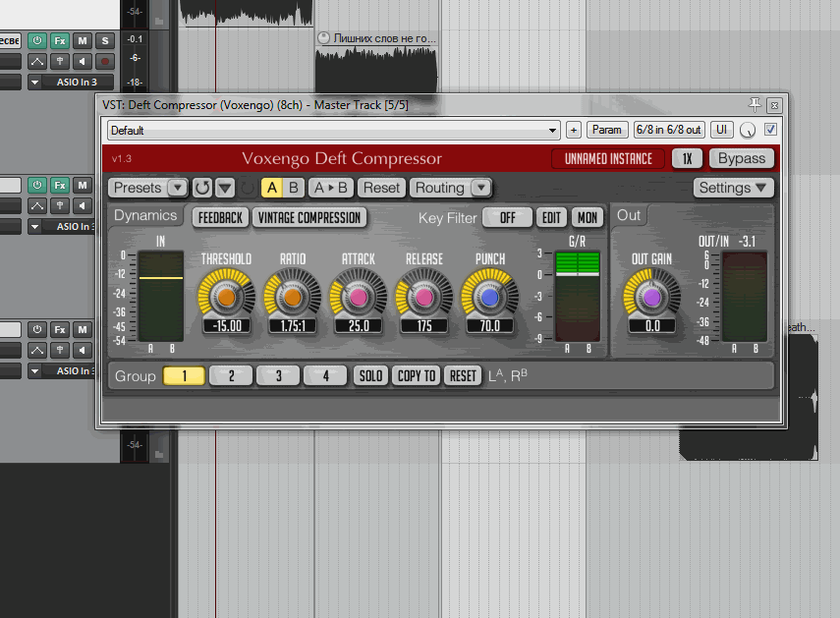The height and width of the screenshot is (618, 840).
Task: Click the Key Filter EDIT button
Action: 551,218
